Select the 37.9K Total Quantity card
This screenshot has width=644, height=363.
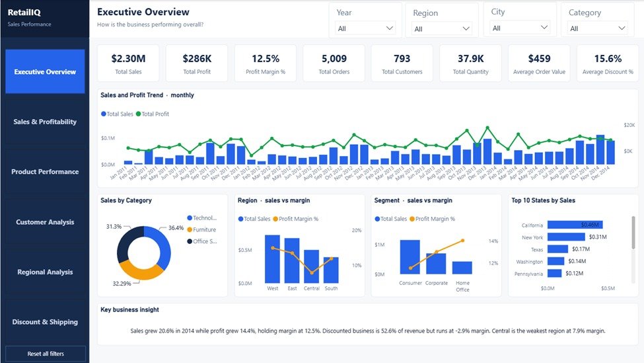click(471, 63)
